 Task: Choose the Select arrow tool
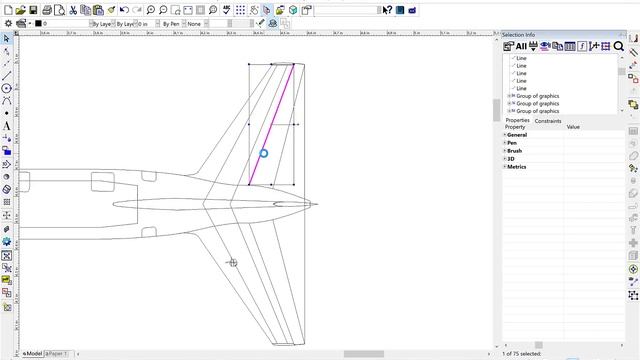pos(7,39)
